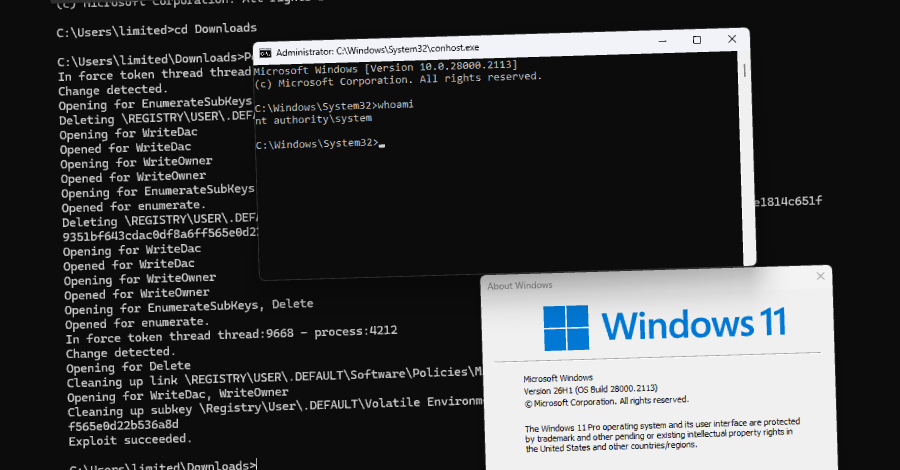Viewport: 900px width, 470px height.
Task: Minimize the Administrator conhost.exe window
Action: [x=662, y=41]
